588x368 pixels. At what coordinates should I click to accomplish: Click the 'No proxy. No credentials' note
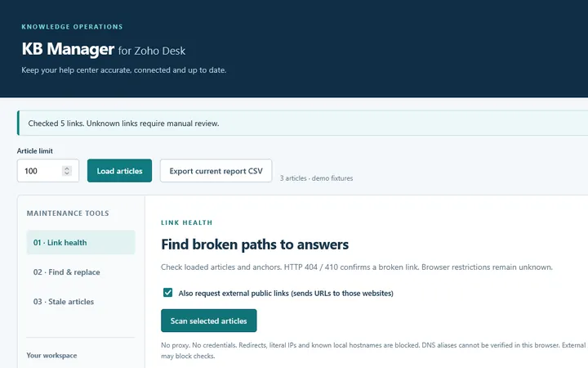374,350
